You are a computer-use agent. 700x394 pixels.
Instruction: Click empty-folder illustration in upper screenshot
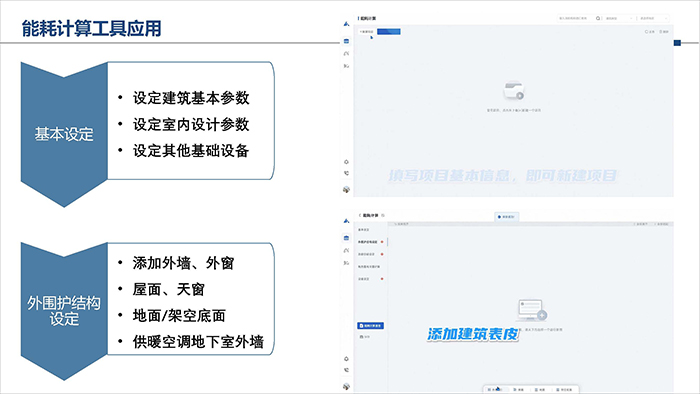click(514, 90)
